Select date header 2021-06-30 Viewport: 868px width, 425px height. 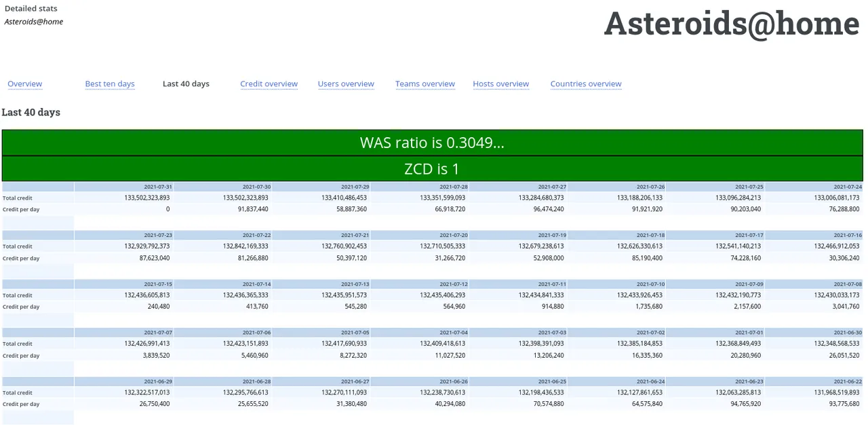[848, 333]
